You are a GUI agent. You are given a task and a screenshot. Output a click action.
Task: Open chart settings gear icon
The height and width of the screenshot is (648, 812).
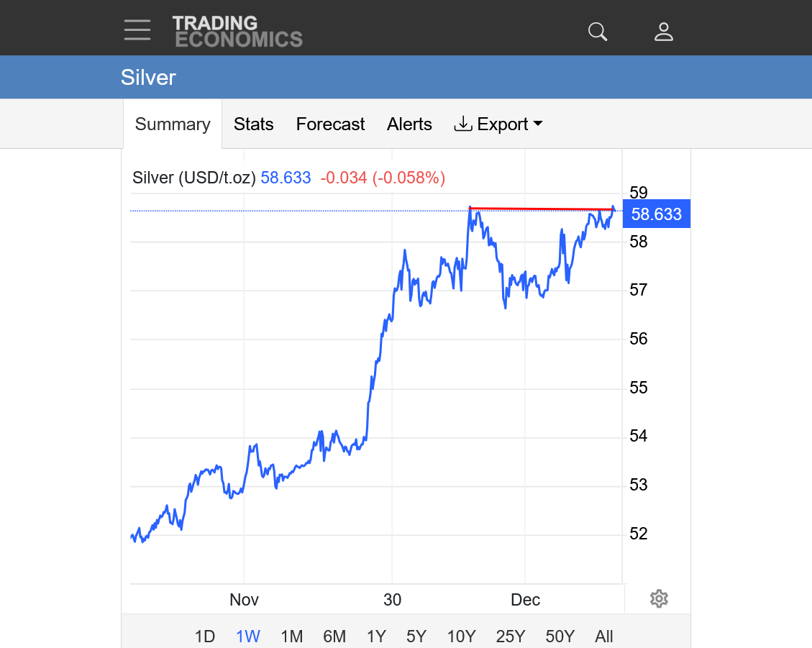pyautogui.click(x=659, y=598)
